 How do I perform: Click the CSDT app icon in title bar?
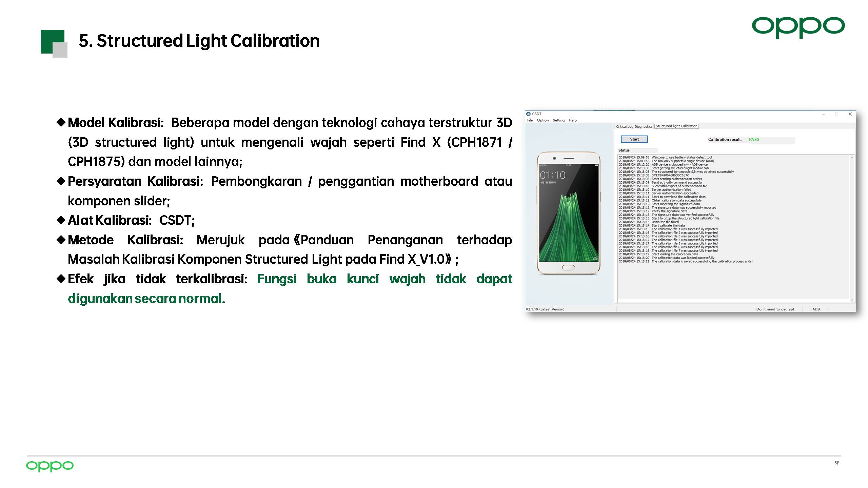pyautogui.click(x=528, y=114)
